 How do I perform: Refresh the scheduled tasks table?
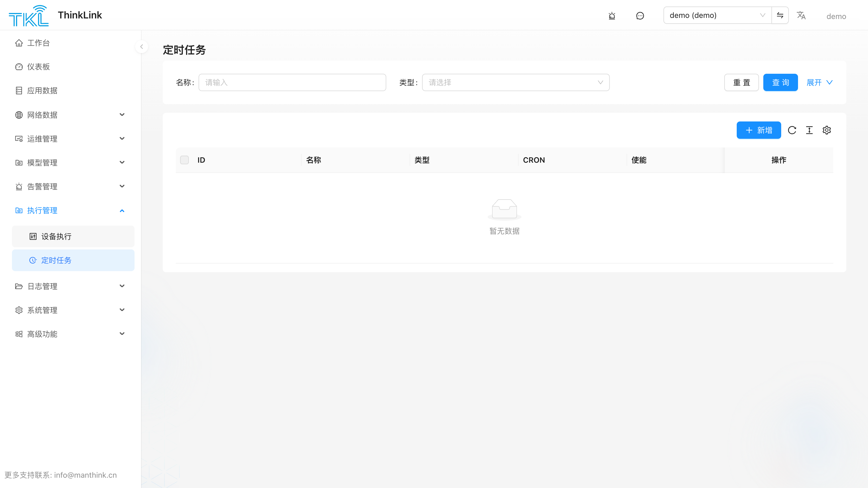pos(792,130)
